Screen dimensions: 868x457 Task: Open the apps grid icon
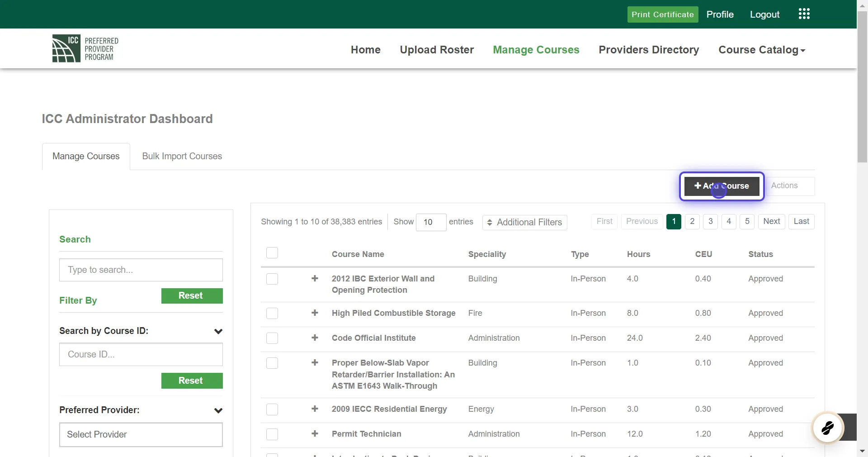coord(804,14)
